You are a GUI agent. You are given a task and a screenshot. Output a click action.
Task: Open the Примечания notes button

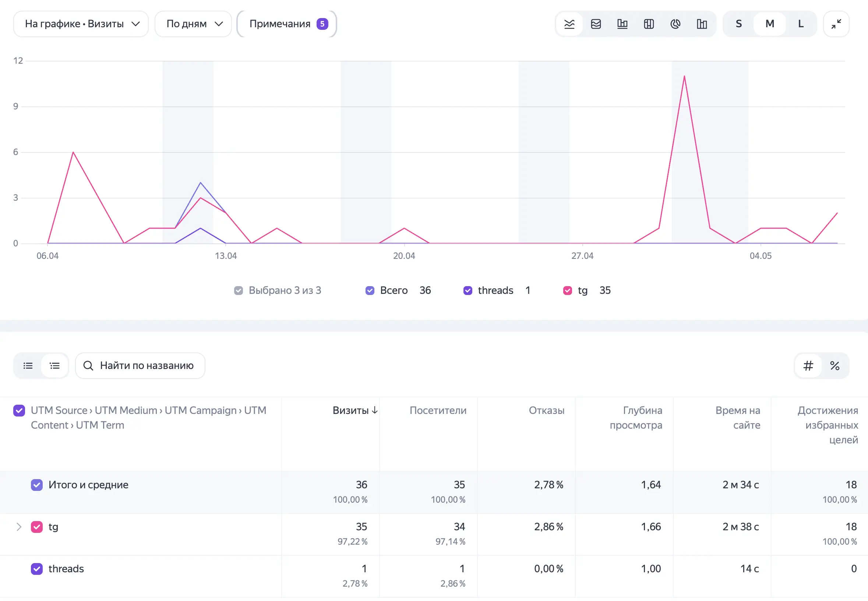point(287,24)
